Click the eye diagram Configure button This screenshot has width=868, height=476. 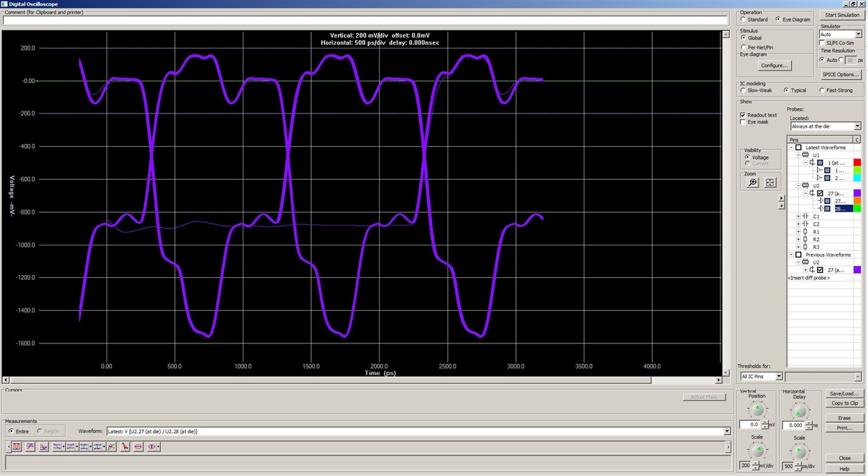tap(774, 66)
